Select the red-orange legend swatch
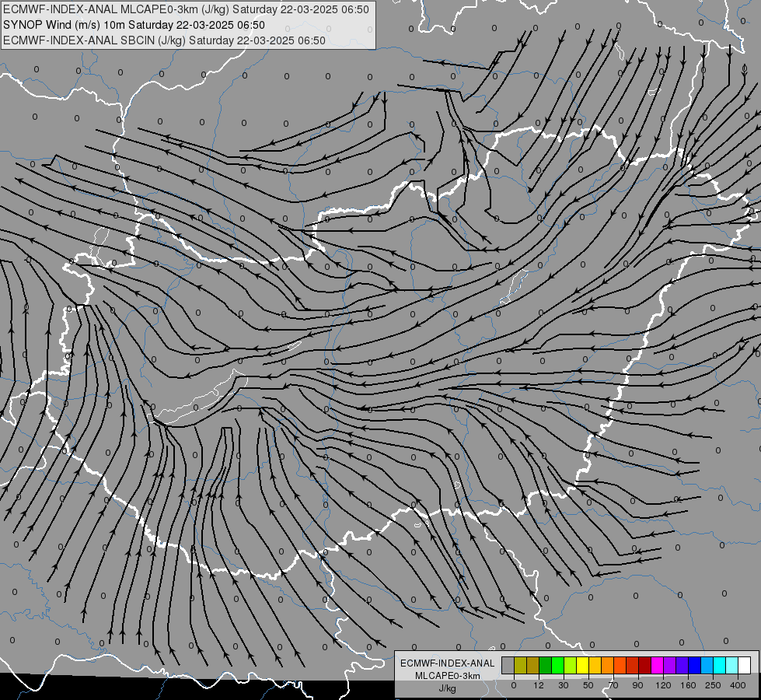 click(620, 665)
